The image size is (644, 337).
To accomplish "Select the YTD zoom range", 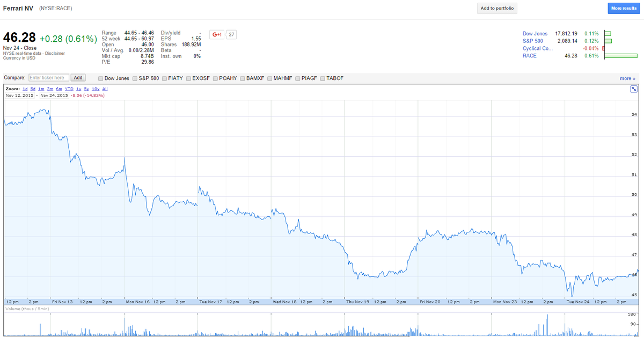I will click(x=69, y=89).
